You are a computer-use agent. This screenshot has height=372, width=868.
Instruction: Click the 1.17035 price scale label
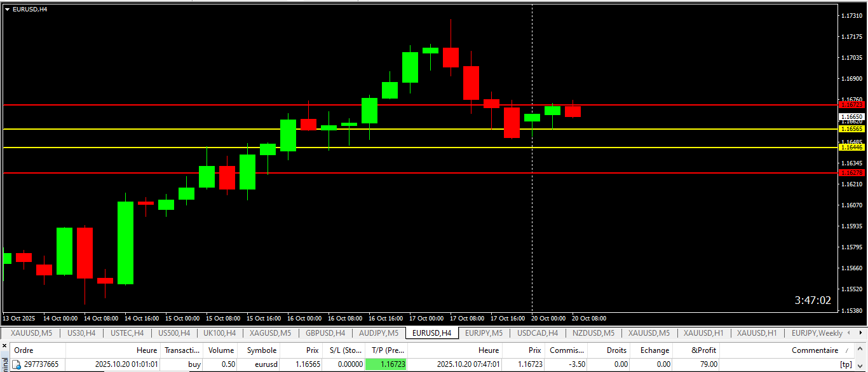click(851, 58)
